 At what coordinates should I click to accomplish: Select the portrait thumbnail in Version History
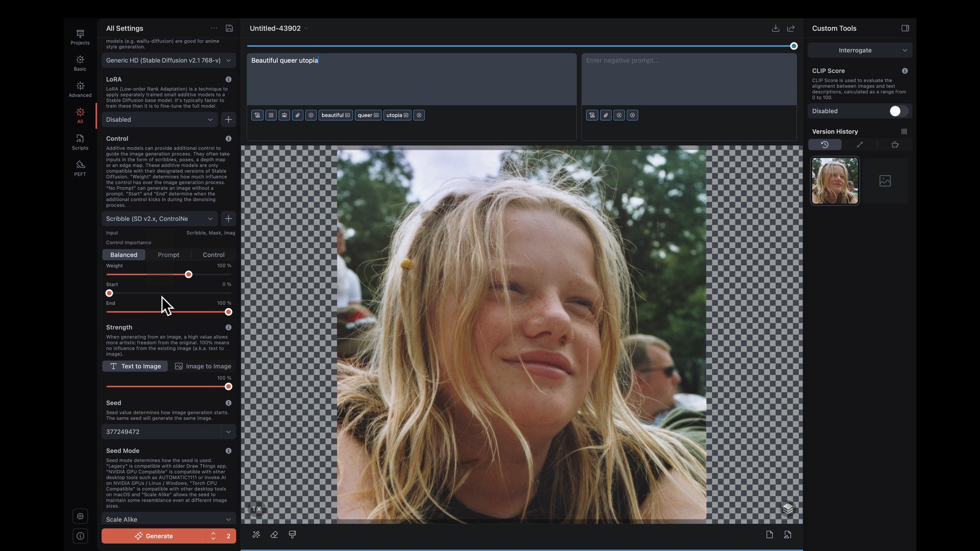pos(835,181)
